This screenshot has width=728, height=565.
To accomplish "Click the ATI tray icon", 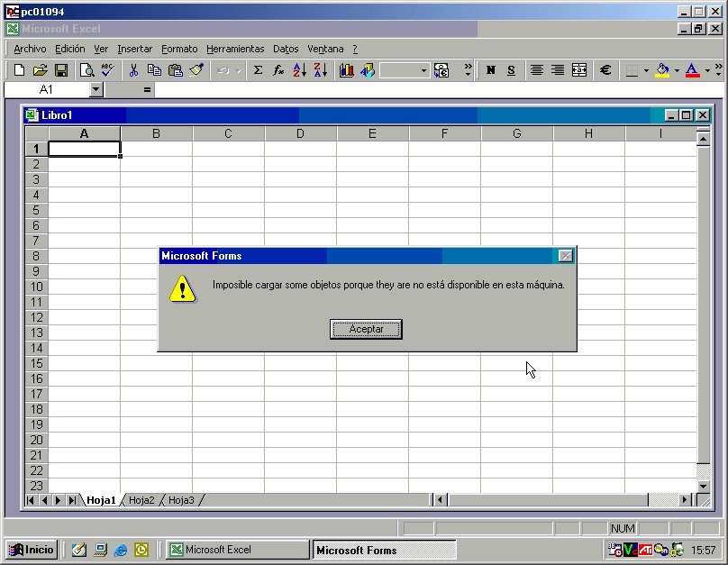I will (x=645, y=551).
